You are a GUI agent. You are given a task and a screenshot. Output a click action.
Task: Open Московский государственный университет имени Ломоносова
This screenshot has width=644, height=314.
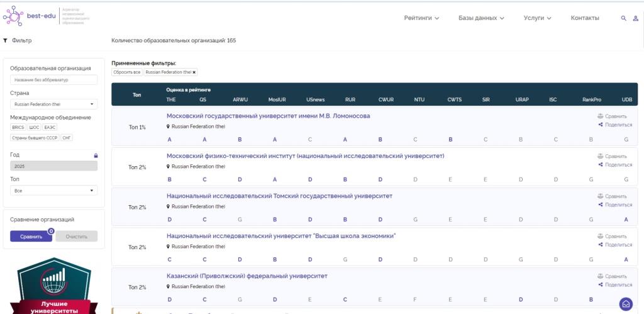coord(268,116)
